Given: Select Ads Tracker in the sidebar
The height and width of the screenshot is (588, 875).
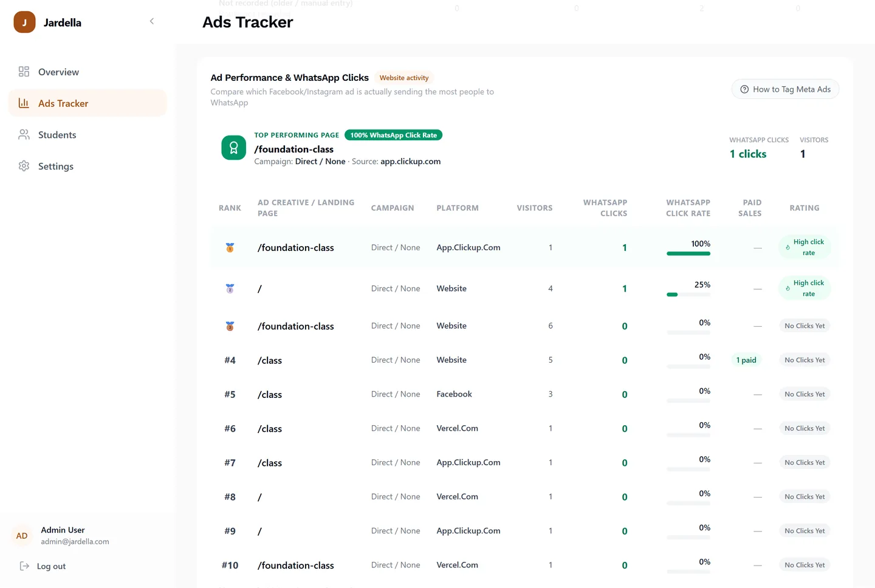Looking at the screenshot, I should [87, 103].
